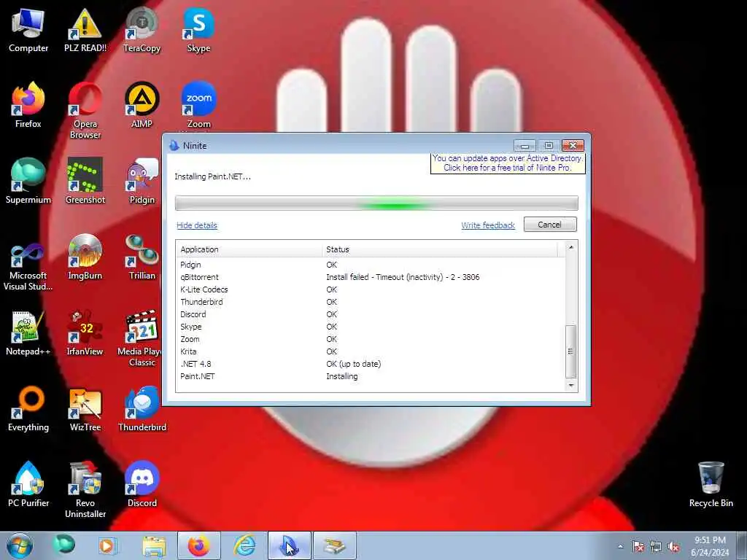
Task: Select the Microsoft Visual Studio desktop icon
Action: click(28, 262)
